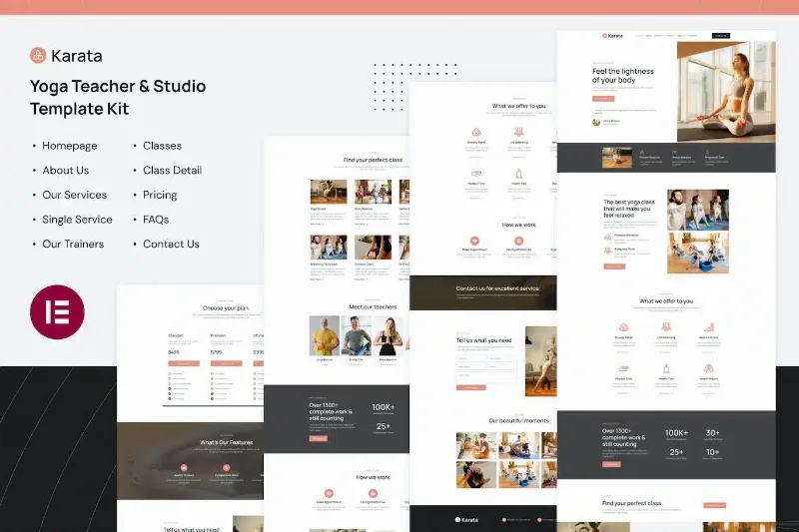Click the dark button in homepage mockup navbar
Image resolution: width=799 pixels, height=532 pixels.
click(721, 36)
